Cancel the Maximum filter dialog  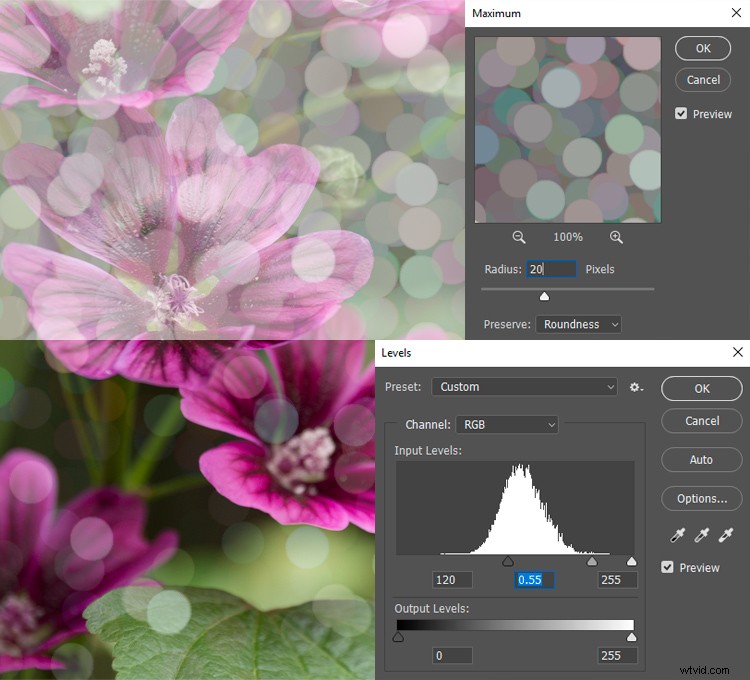tap(703, 80)
